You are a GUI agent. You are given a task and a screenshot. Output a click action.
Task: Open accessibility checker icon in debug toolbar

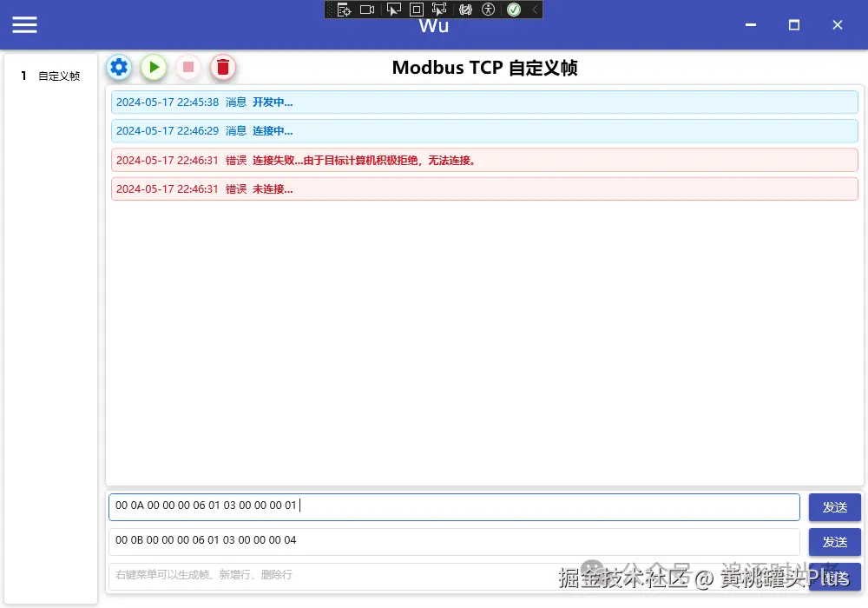(x=488, y=10)
